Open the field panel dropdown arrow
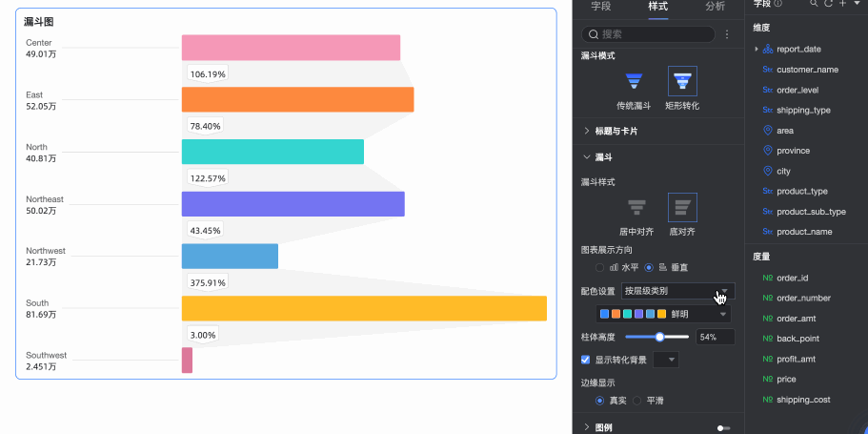This screenshot has height=434, width=868. coord(857,3)
